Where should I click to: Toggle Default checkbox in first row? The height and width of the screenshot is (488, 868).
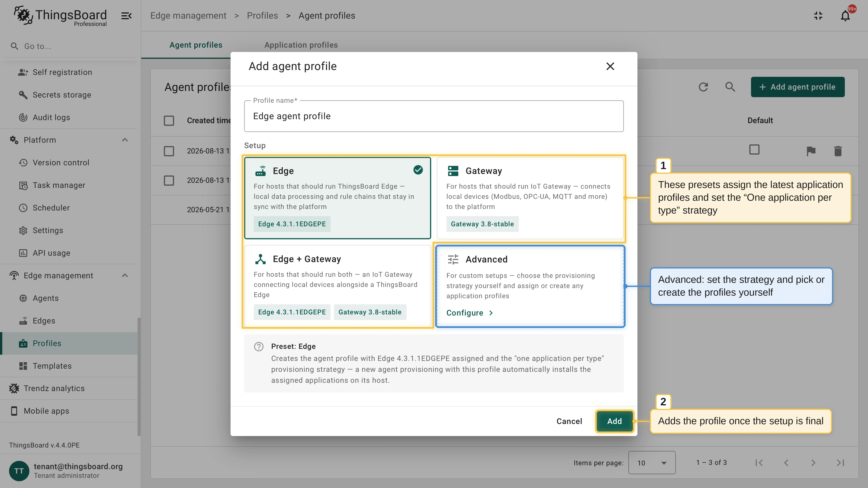(754, 149)
